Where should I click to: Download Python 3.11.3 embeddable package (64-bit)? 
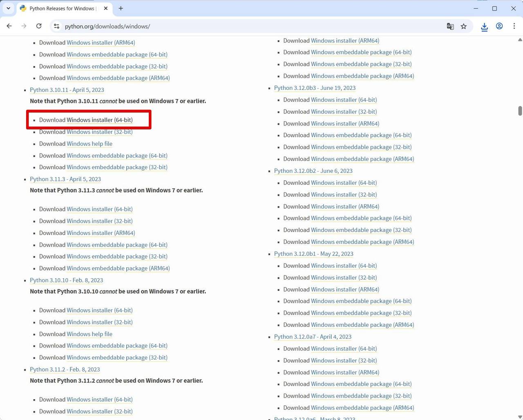click(117, 244)
